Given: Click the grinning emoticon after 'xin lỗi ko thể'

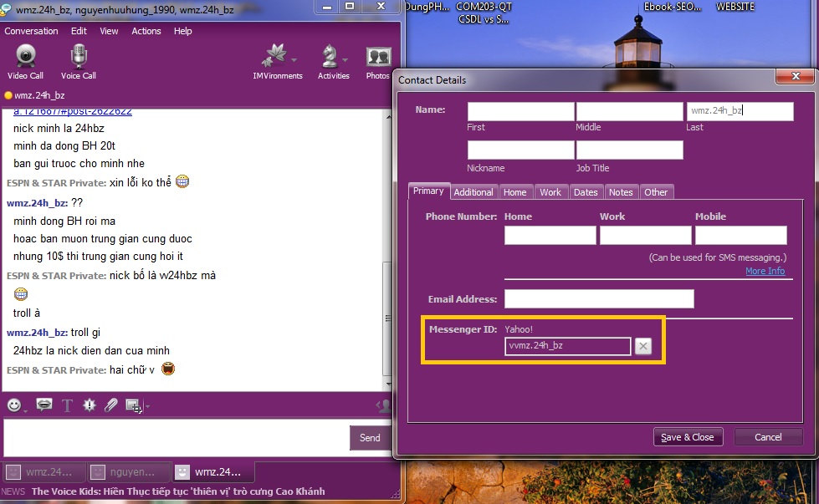Looking at the screenshot, I should coord(182,181).
